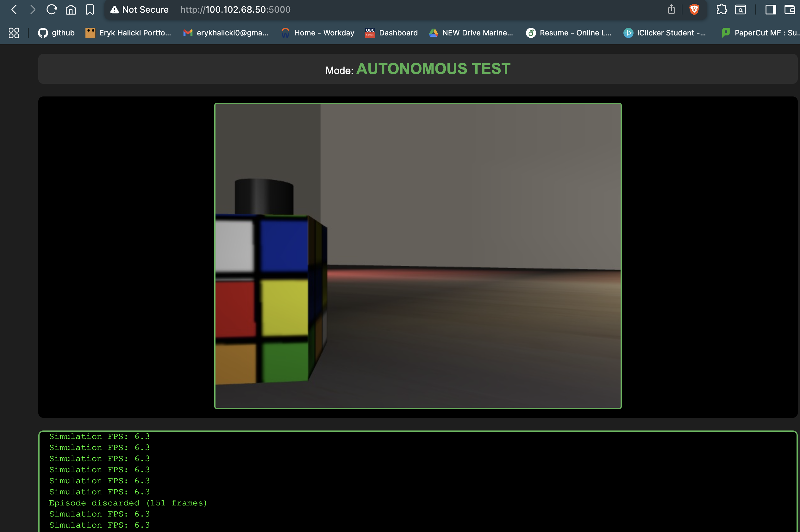Image resolution: width=800 pixels, height=532 pixels.
Task: Open the github bookmark
Action: pyautogui.click(x=56, y=33)
